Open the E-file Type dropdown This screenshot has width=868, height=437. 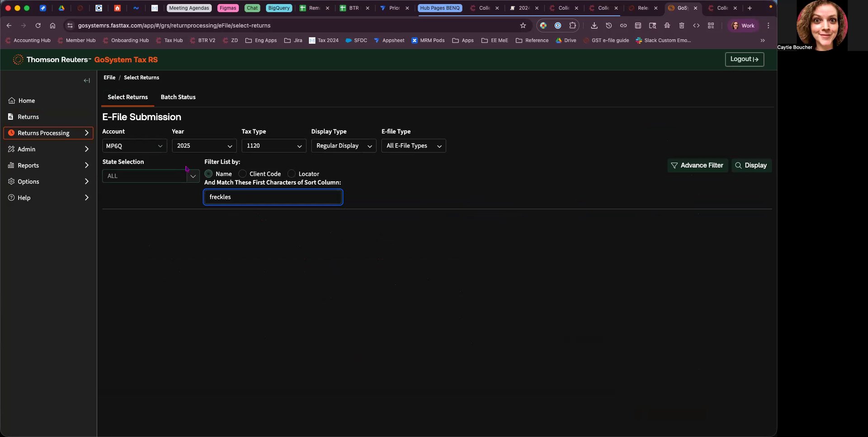[414, 146]
